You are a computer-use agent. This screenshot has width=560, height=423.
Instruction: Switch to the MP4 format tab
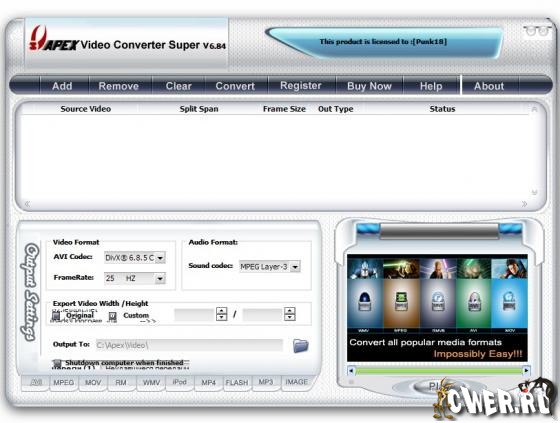[209, 383]
